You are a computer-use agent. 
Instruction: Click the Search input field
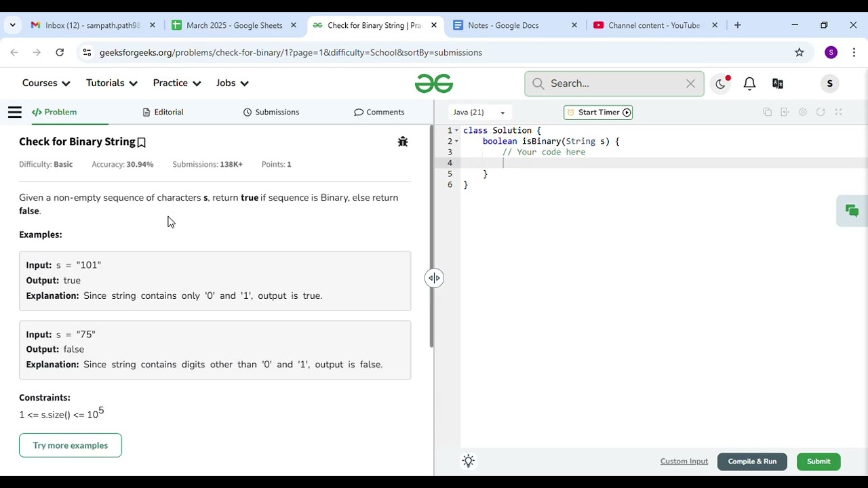pyautogui.click(x=614, y=83)
